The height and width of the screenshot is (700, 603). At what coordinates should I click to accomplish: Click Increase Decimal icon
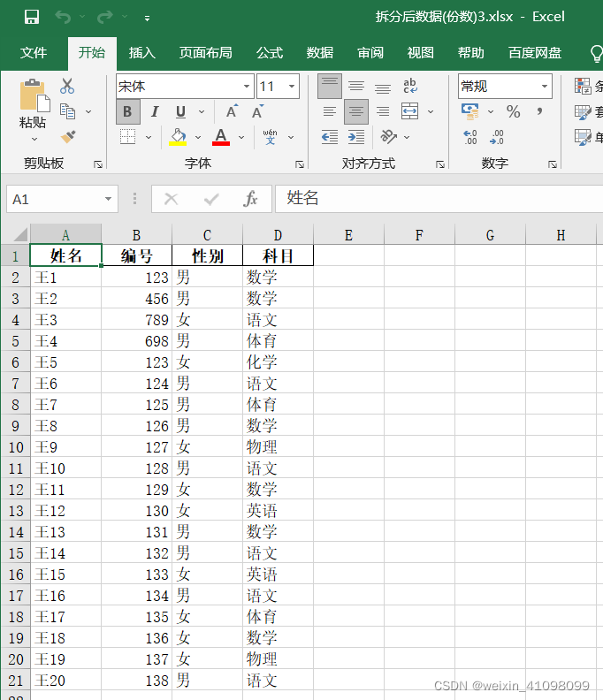469,137
